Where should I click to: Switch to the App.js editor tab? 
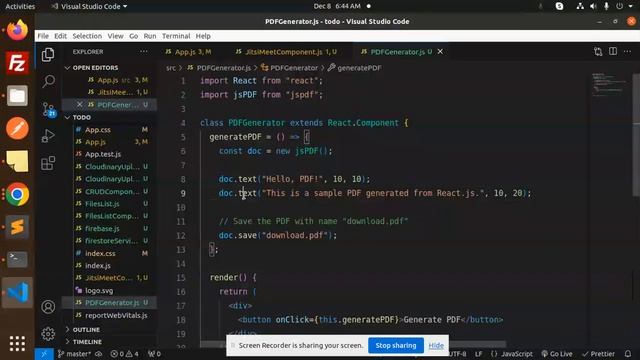click(193, 52)
